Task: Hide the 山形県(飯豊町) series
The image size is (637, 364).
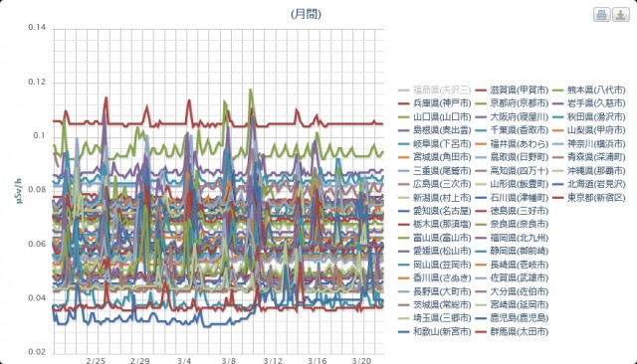Action: pyautogui.click(x=512, y=184)
